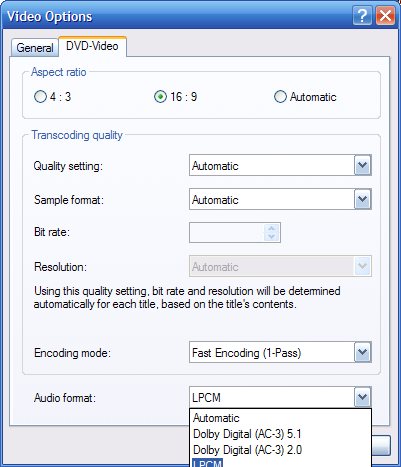This screenshot has width=401, height=467.
Task: Select the 4 : 3 aspect ratio
Action: pyautogui.click(x=40, y=97)
